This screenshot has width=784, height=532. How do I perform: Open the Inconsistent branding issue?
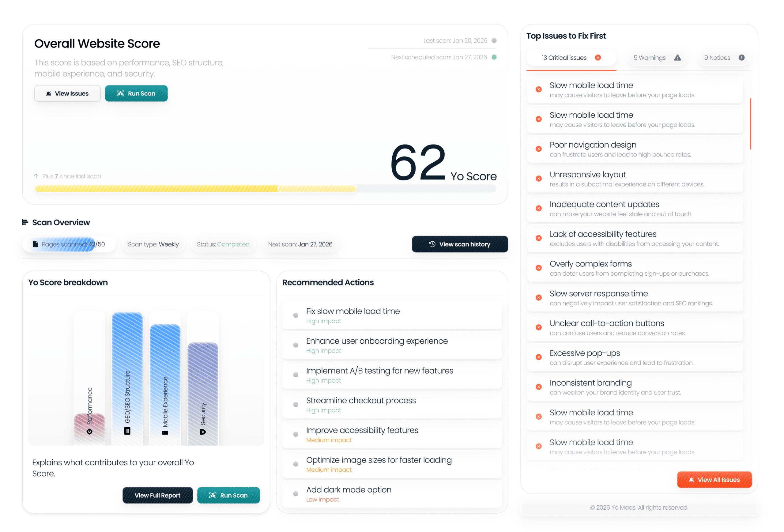click(x=635, y=387)
